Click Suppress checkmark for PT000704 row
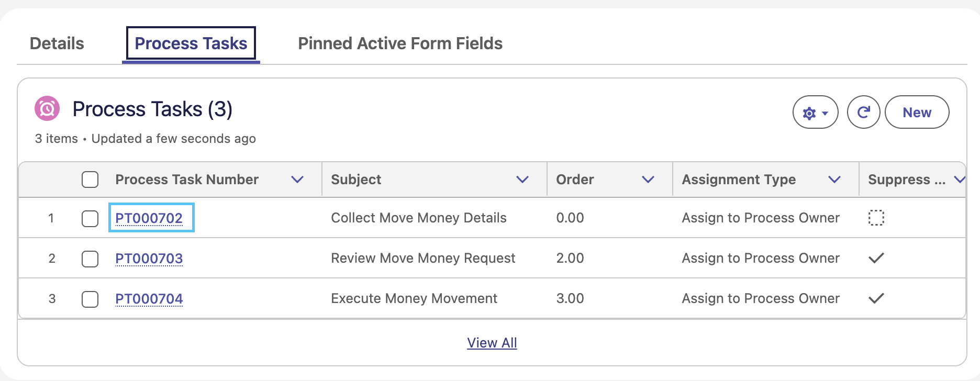Viewport: 980px width, 381px height. 876,298
